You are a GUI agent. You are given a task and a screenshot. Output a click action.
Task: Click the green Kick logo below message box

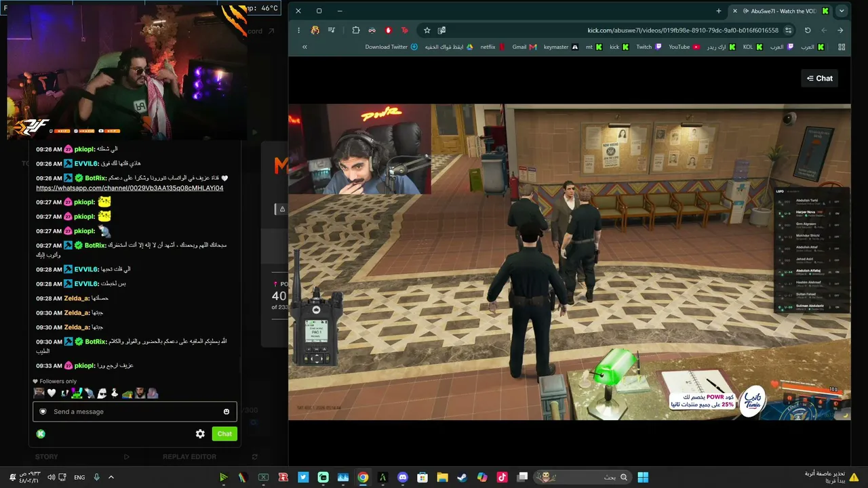coord(41,434)
